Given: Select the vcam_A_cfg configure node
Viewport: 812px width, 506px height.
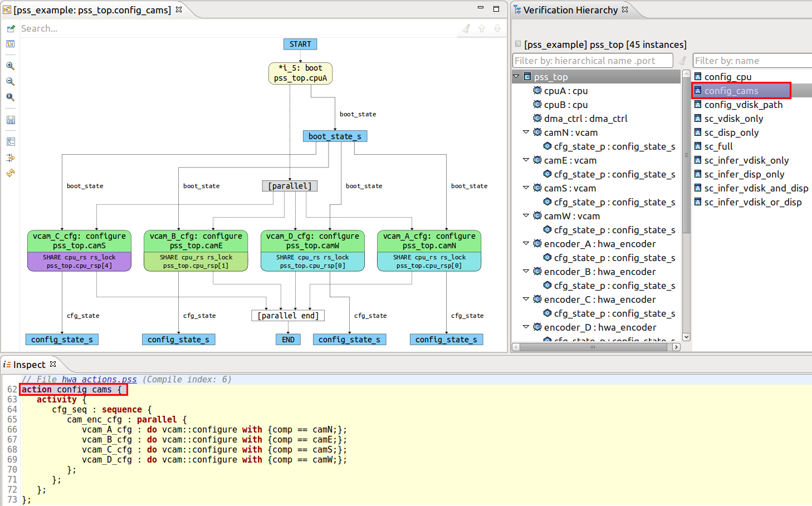Looking at the screenshot, I should [429, 251].
